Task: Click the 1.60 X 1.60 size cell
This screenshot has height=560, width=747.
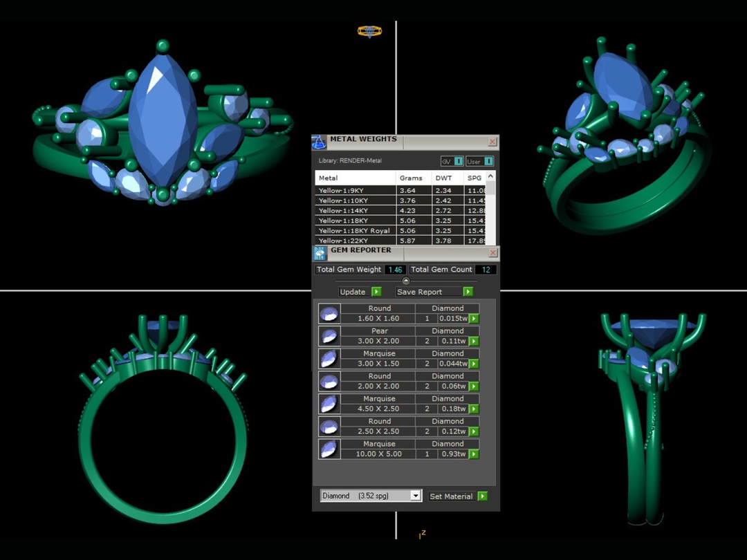Action: 379,319
